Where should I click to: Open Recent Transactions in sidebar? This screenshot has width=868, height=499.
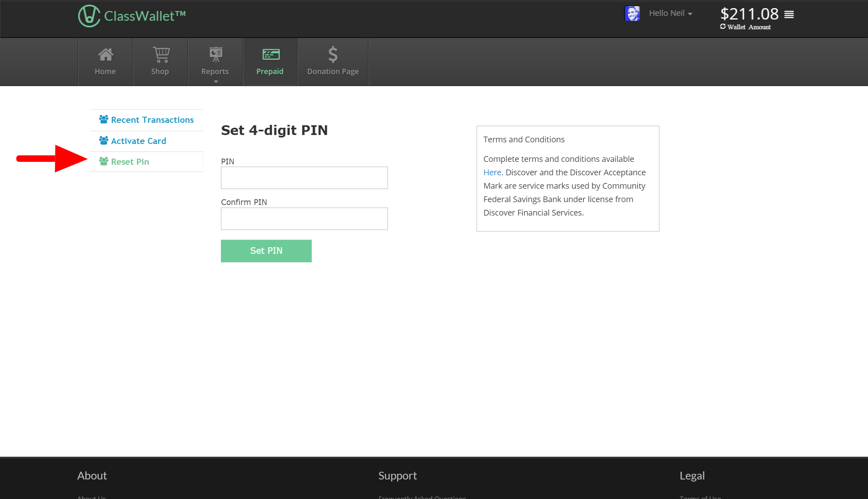(x=152, y=120)
